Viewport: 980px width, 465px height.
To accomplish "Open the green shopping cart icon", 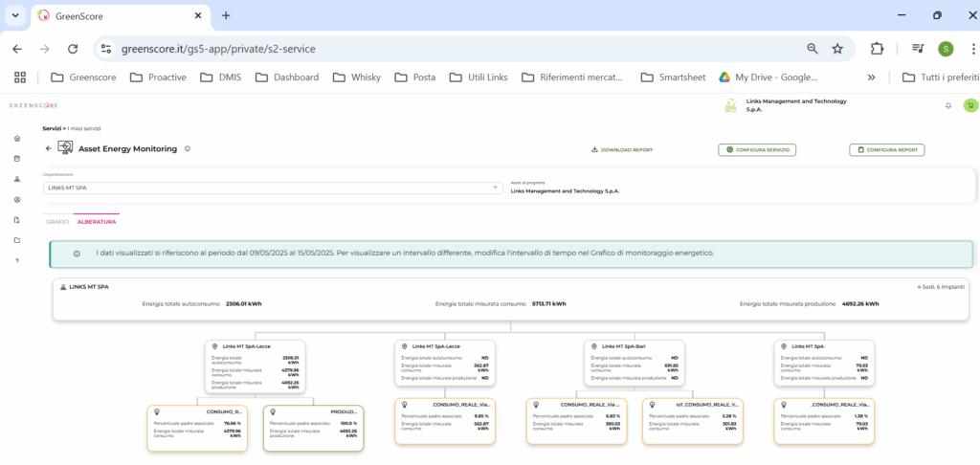I will pyautogui.click(x=970, y=105).
